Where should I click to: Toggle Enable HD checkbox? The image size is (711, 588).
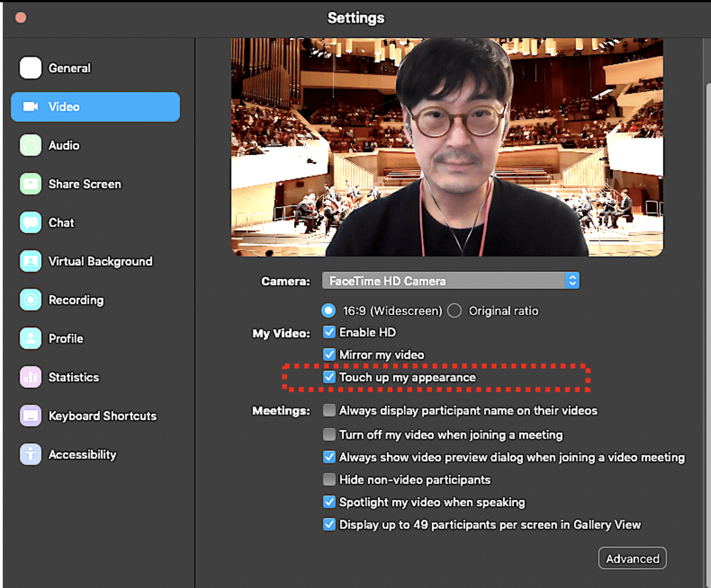329,332
